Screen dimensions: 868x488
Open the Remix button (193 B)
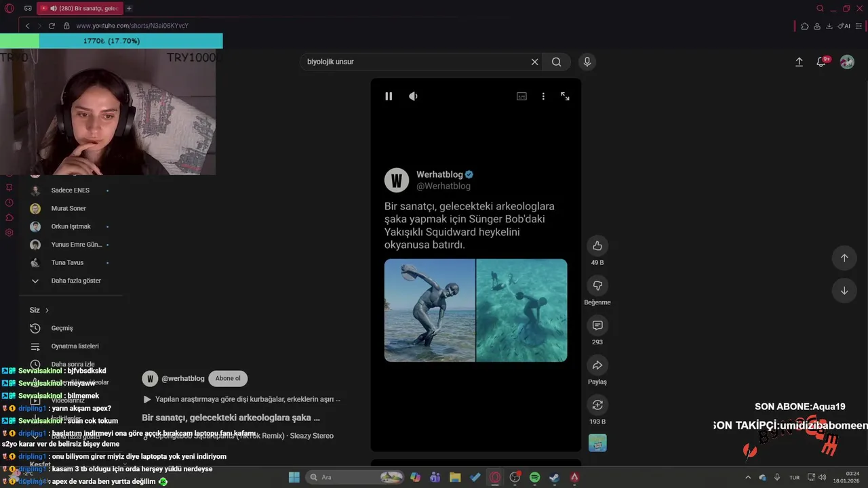click(x=597, y=405)
